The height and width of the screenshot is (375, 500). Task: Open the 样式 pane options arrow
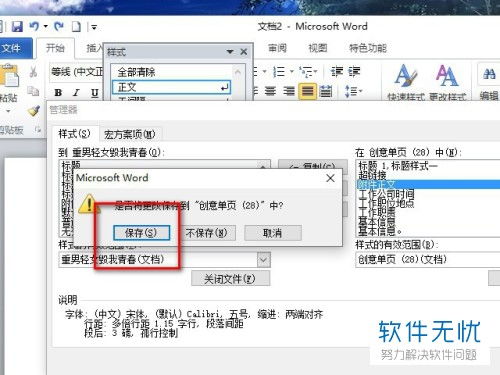(230, 52)
